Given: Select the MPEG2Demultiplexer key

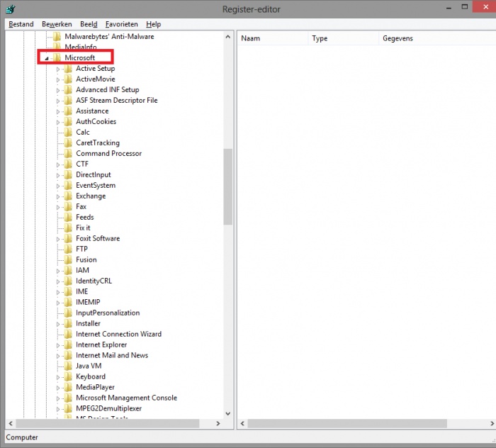Looking at the screenshot, I should point(108,408).
